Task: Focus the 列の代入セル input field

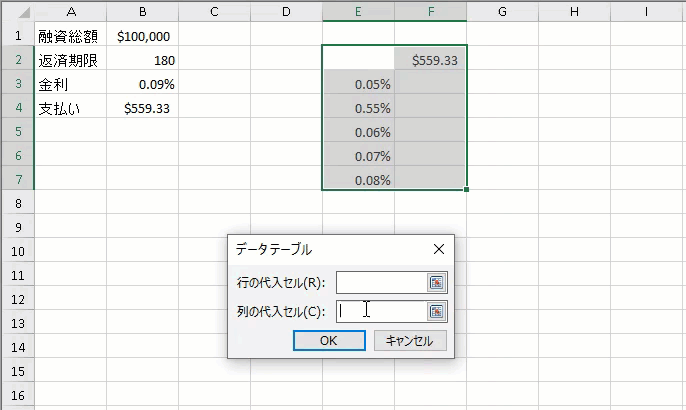Action: [x=382, y=311]
